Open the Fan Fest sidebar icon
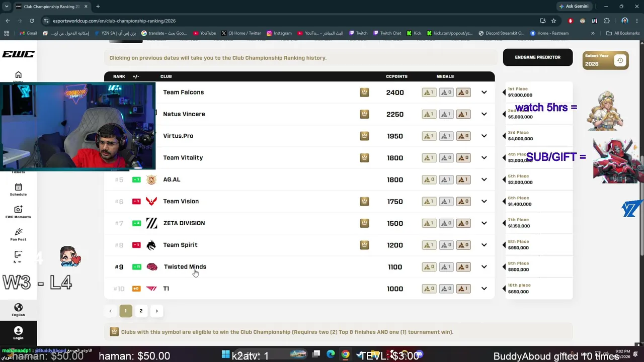 coord(18,232)
